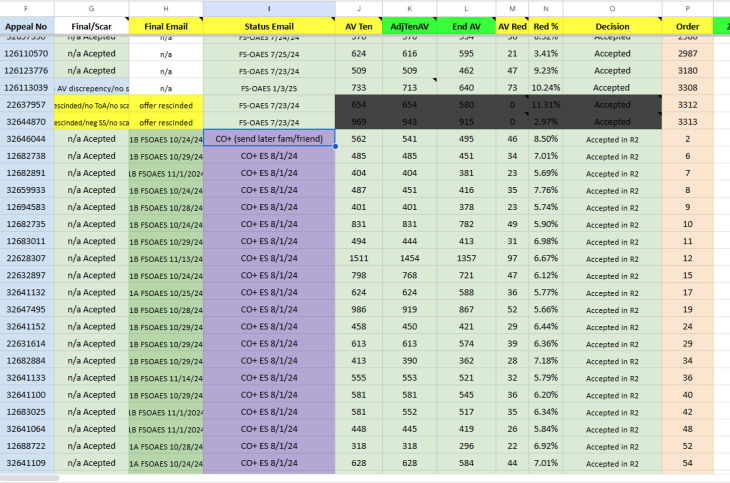Click the FS-OAES 1/3/25 status cell
Viewport: 730px width, 483px height.
(268, 88)
